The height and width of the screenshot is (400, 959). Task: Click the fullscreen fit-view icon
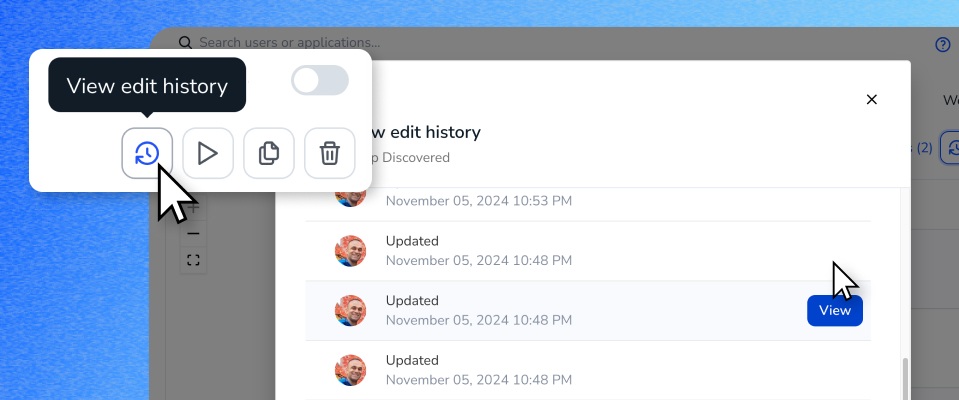pos(193,261)
